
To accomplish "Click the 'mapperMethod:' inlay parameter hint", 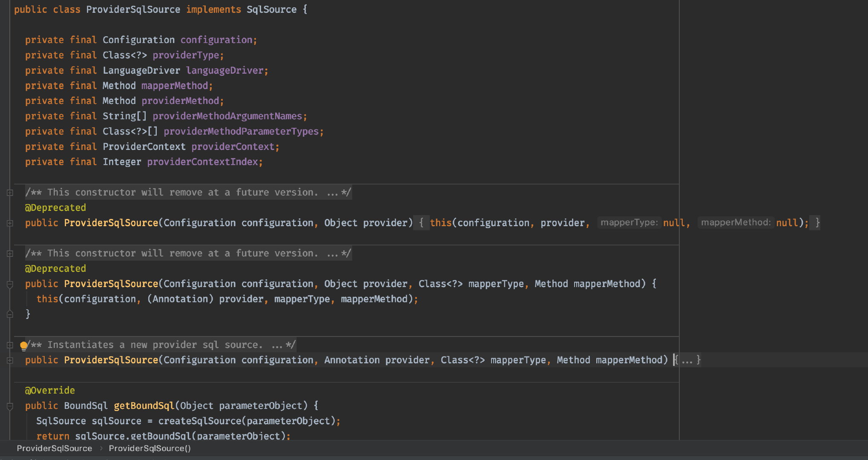I will (736, 222).
